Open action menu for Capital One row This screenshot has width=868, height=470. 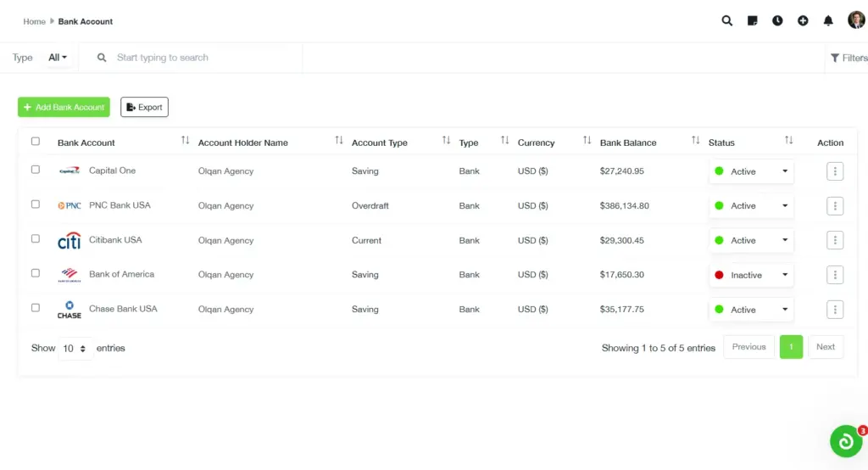835,171
